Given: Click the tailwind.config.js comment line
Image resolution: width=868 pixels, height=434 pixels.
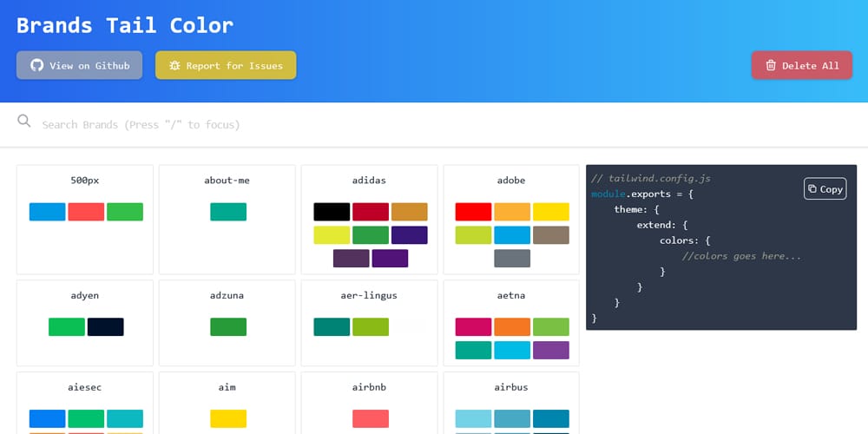Looking at the screenshot, I should pos(651,178).
